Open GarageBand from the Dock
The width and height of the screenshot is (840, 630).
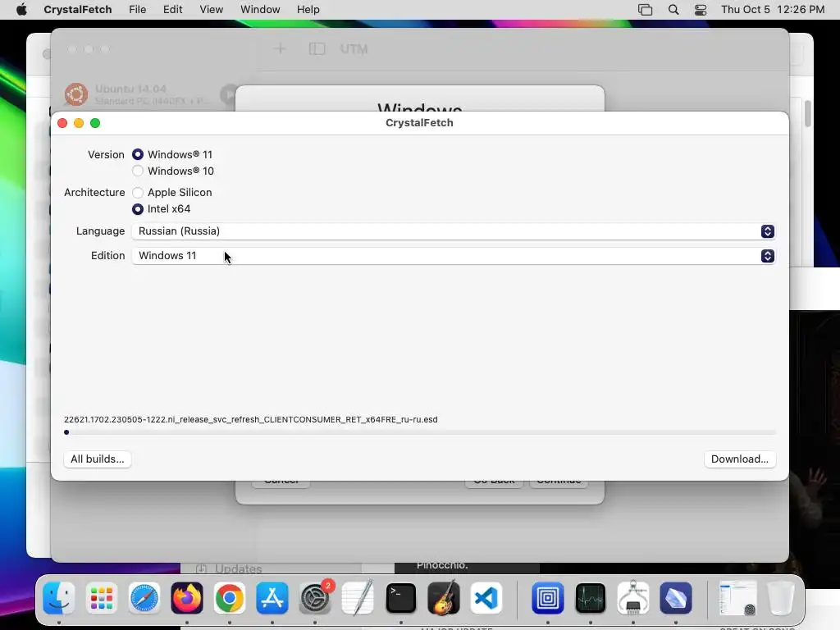[x=444, y=598]
